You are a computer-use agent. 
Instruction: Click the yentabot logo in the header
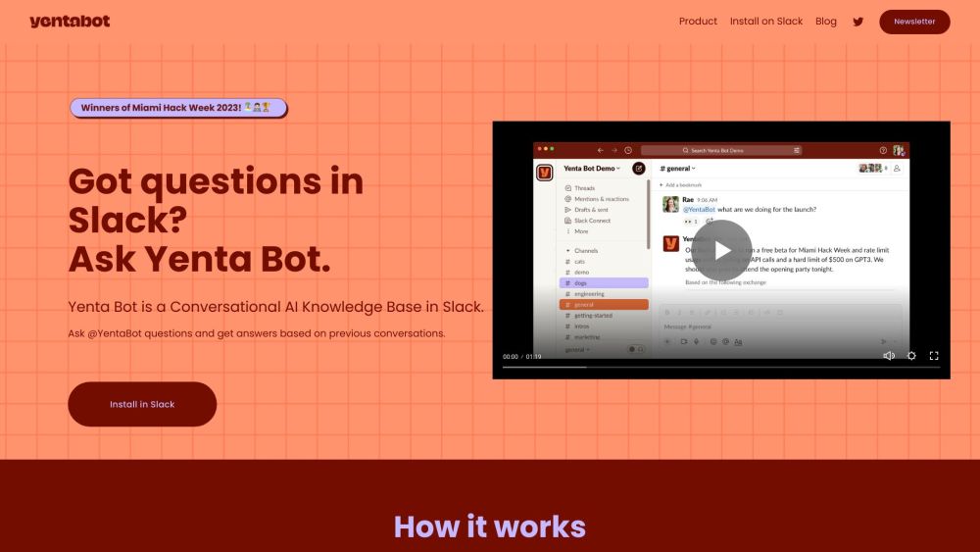70,22
